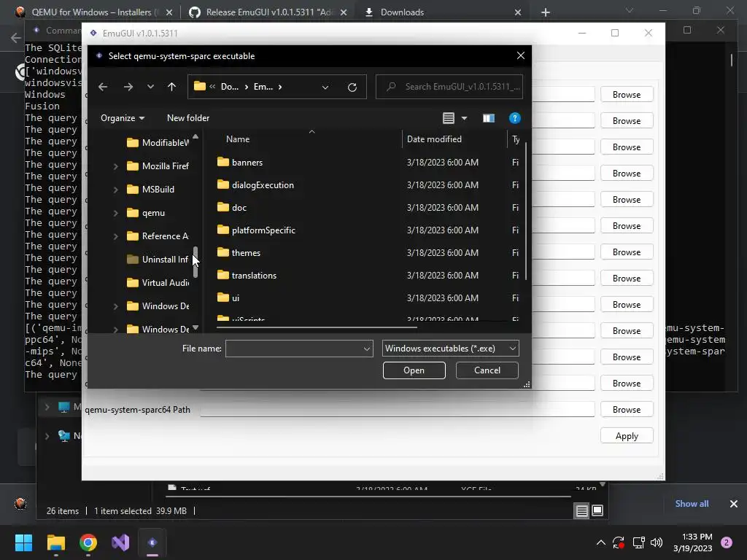
Task: Go up one folder level
Action: pyautogui.click(x=171, y=87)
